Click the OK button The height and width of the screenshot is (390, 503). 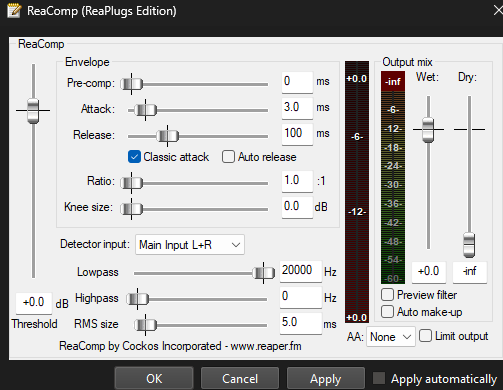pos(154,379)
